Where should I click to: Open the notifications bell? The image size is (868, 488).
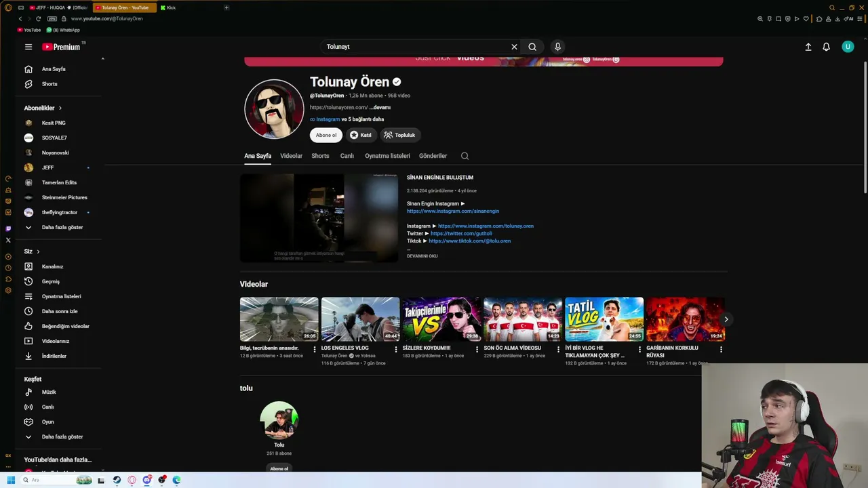click(x=826, y=47)
